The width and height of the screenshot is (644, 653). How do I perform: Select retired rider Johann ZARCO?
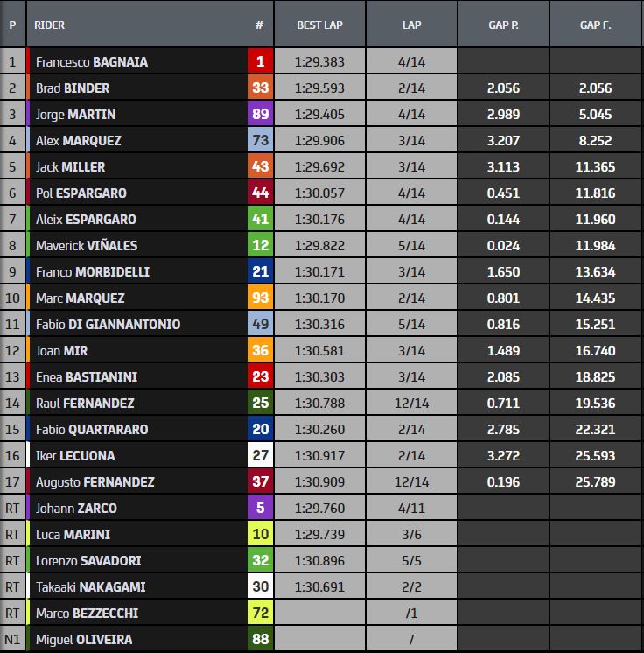tap(76, 508)
